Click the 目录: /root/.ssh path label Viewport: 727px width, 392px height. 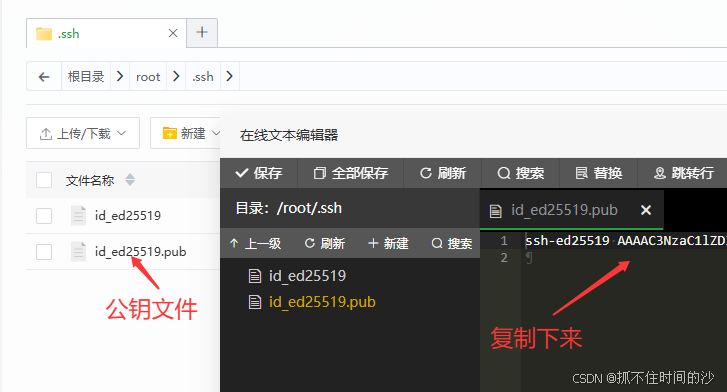(288, 208)
